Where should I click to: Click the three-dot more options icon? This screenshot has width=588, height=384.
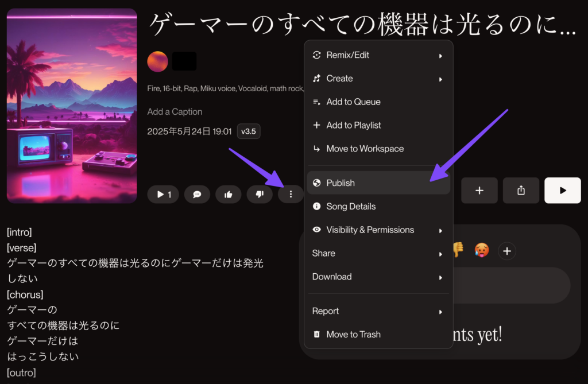tap(291, 195)
